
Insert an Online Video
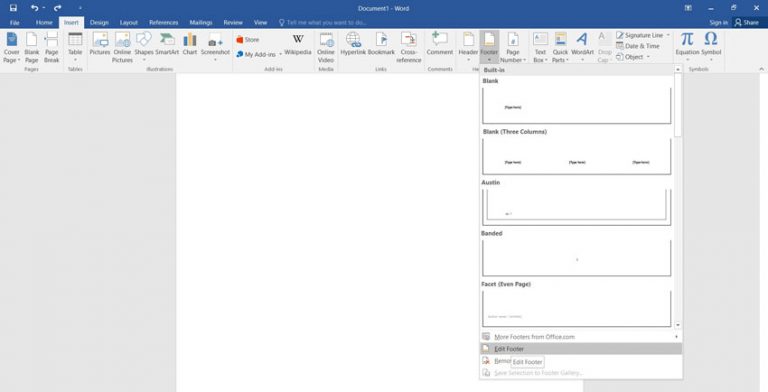(326, 47)
